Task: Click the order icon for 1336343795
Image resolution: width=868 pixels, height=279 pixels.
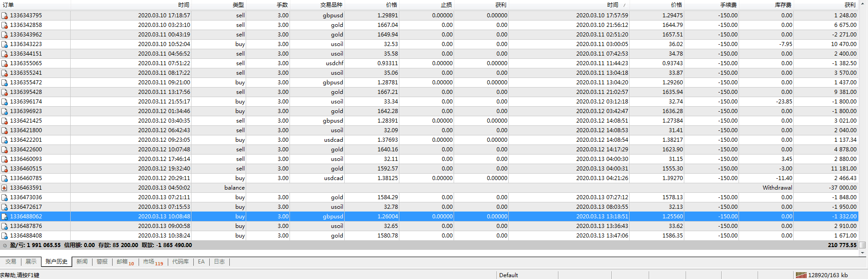Action: point(5,15)
